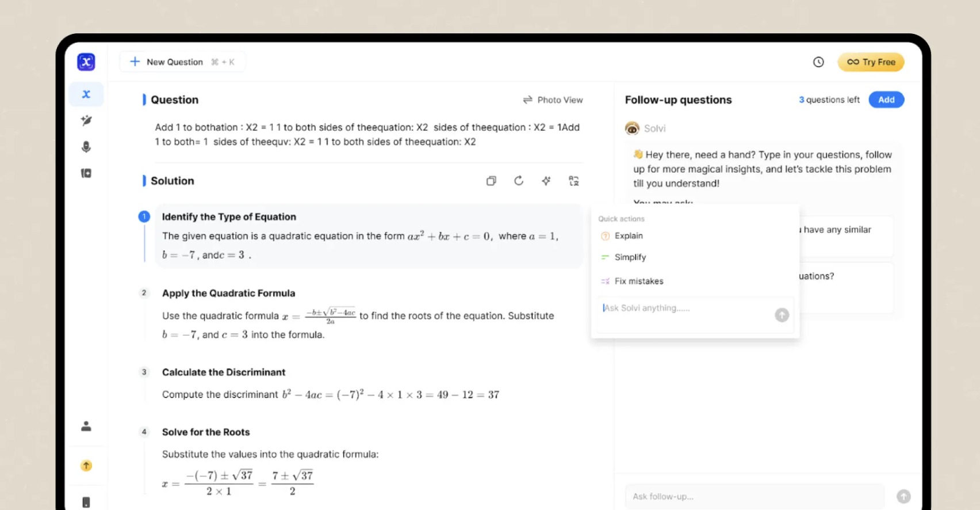Click the orange upgrade arrow icon
The height and width of the screenshot is (510, 980).
tap(86, 466)
